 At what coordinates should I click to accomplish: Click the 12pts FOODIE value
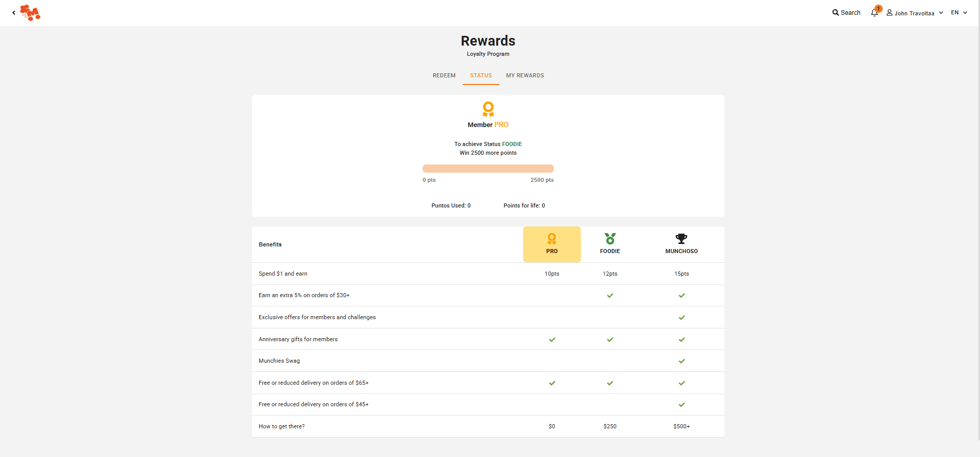[610, 274]
